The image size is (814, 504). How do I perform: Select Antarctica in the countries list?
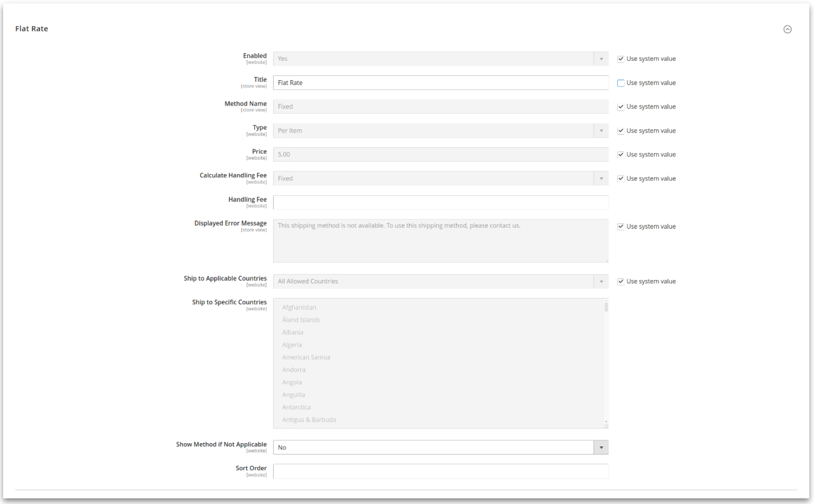[296, 406]
